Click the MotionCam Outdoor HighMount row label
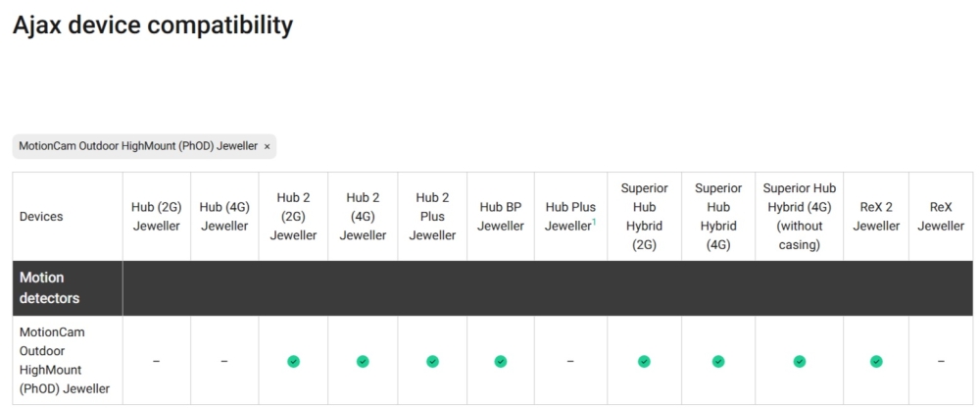The image size is (980, 408). [66, 361]
